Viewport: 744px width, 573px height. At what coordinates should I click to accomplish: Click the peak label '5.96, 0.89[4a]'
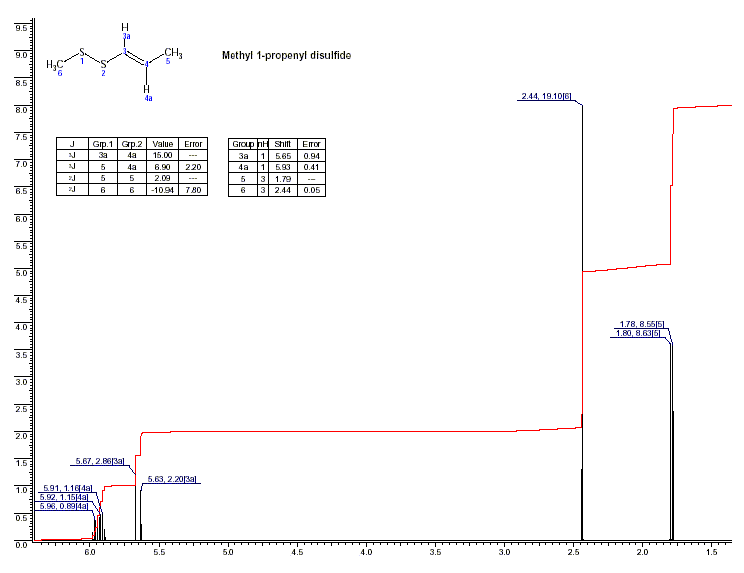(64, 506)
